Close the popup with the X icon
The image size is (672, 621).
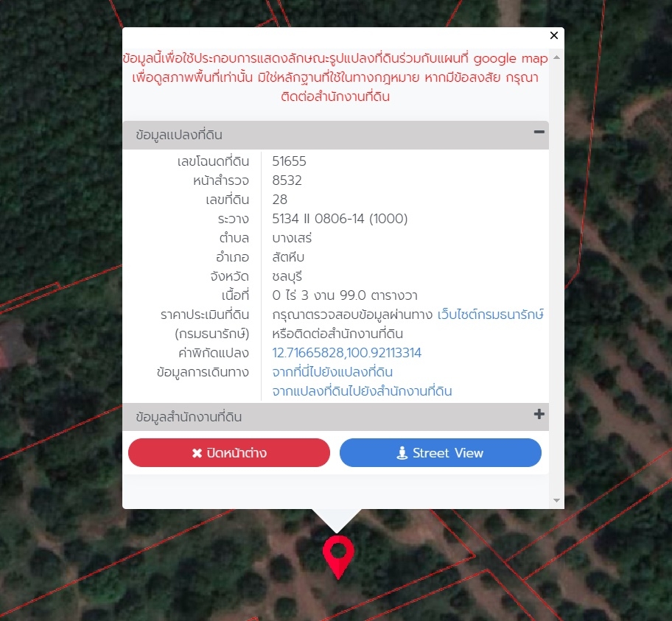pyautogui.click(x=553, y=35)
